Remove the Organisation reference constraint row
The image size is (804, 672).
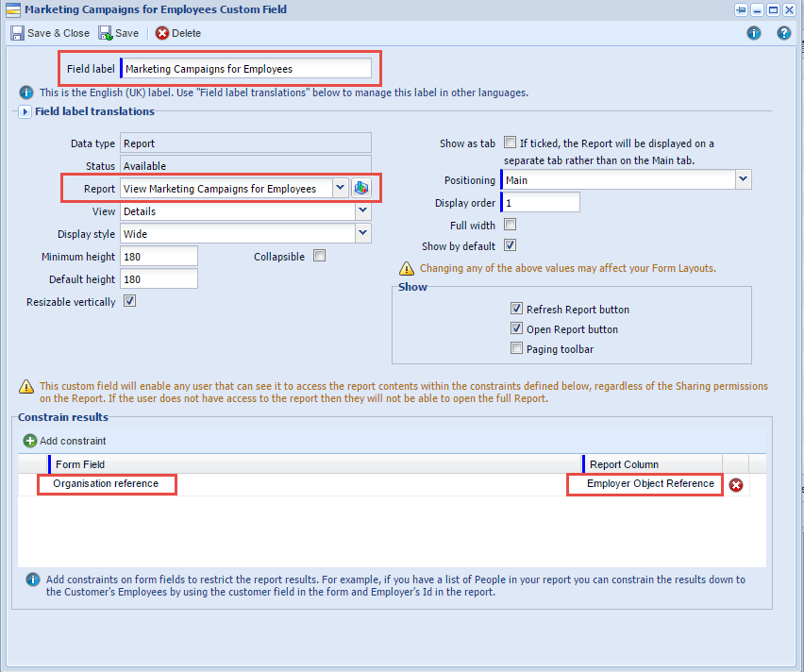point(736,485)
